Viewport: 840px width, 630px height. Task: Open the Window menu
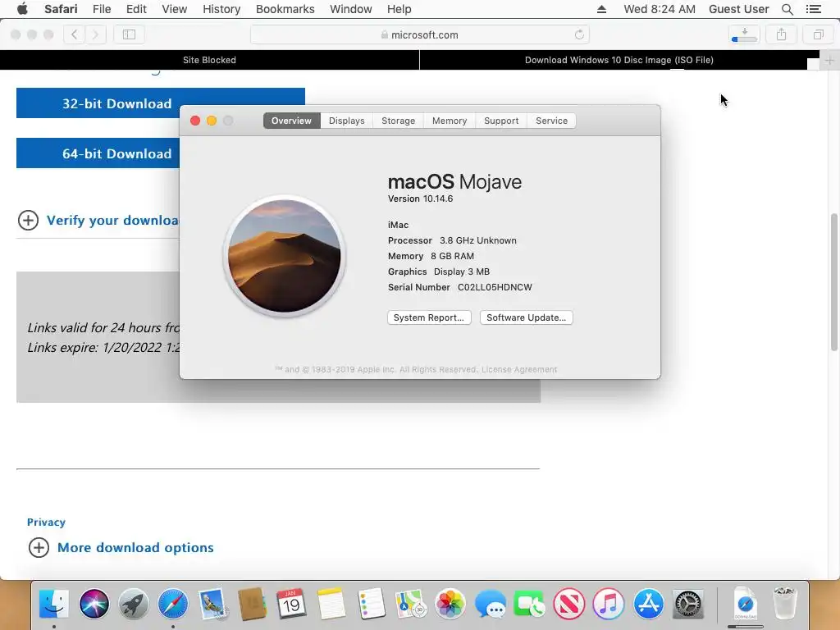click(351, 9)
